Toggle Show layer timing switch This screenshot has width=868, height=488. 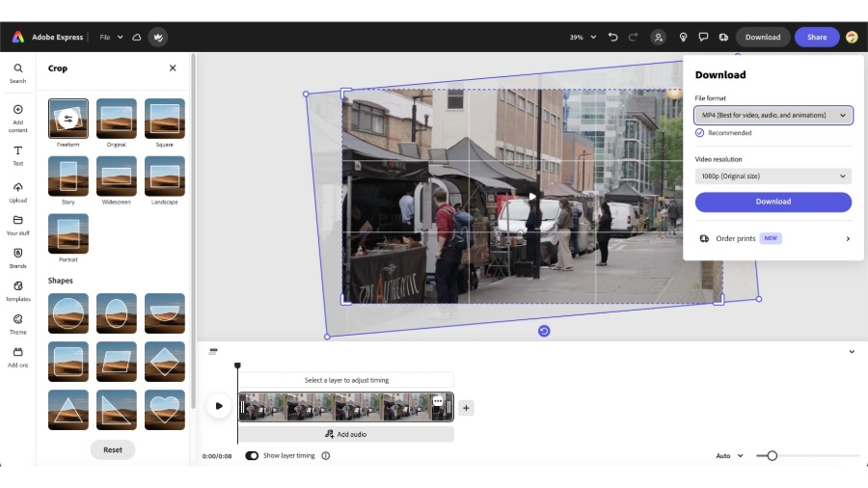click(x=252, y=456)
